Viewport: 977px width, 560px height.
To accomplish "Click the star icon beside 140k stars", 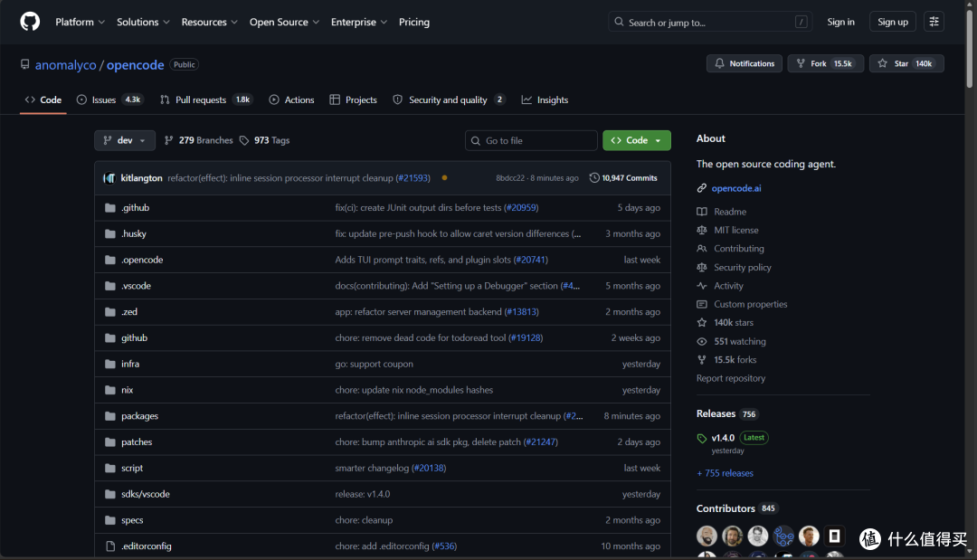I will (702, 323).
